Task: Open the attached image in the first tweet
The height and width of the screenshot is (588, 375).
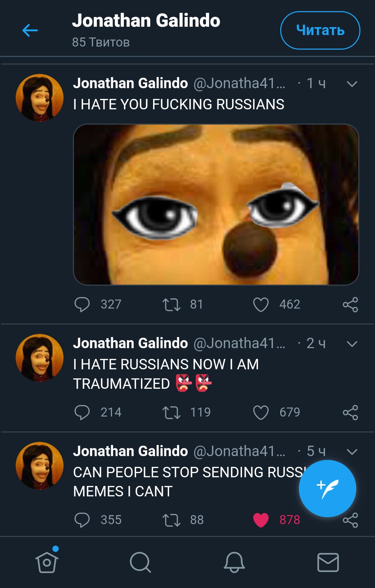Action: [x=216, y=204]
